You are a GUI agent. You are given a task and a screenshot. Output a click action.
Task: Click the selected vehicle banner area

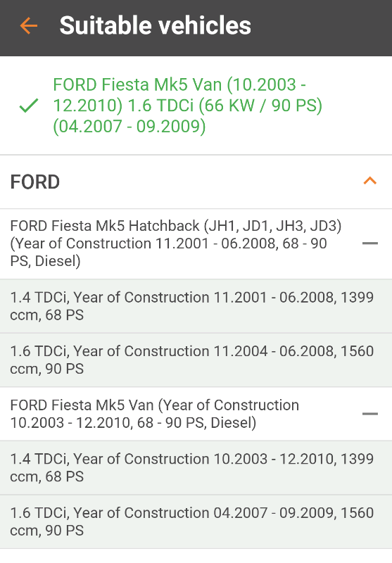pyautogui.click(x=196, y=106)
